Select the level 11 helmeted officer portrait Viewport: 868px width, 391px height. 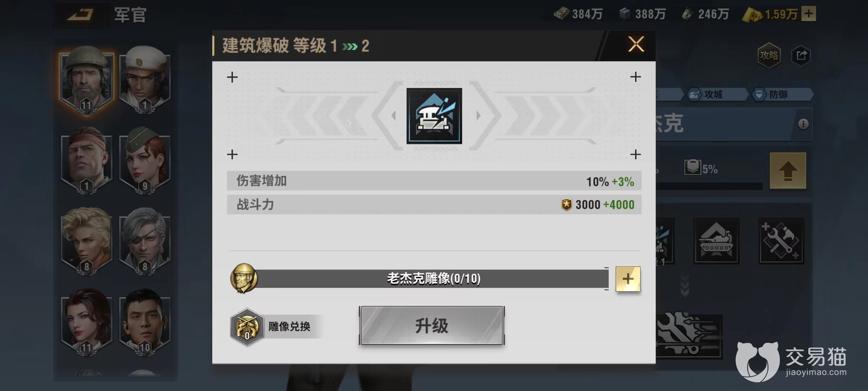coord(86,80)
